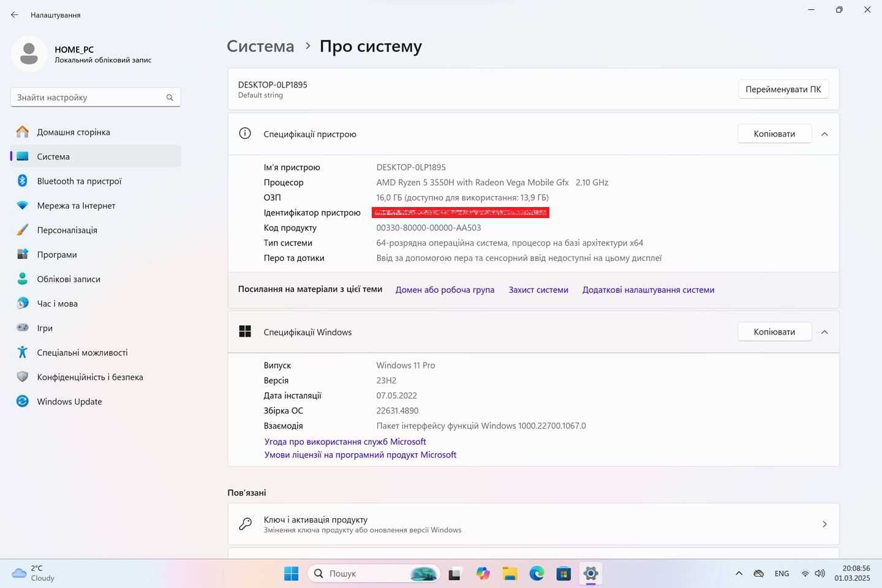Image resolution: width=882 pixels, height=588 pixels.
Task: Click the key icon for product activation
Action: click(x=245, y=524)
